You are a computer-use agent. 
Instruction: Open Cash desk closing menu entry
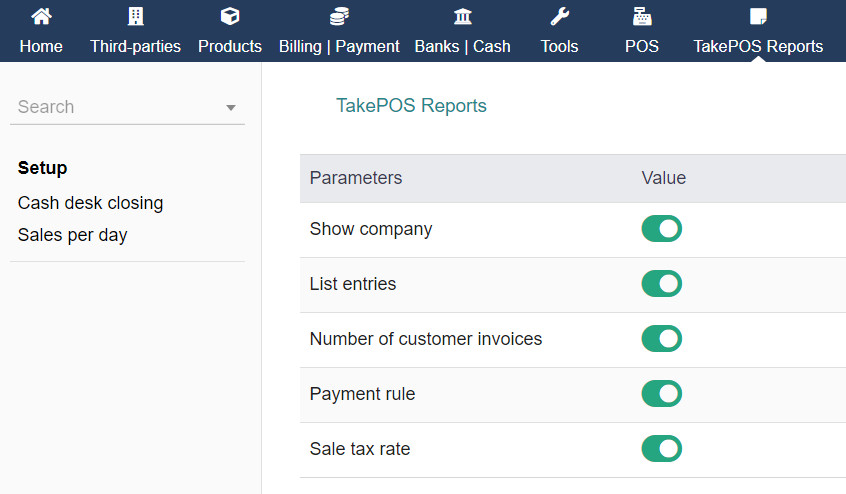tap(90, 203)
